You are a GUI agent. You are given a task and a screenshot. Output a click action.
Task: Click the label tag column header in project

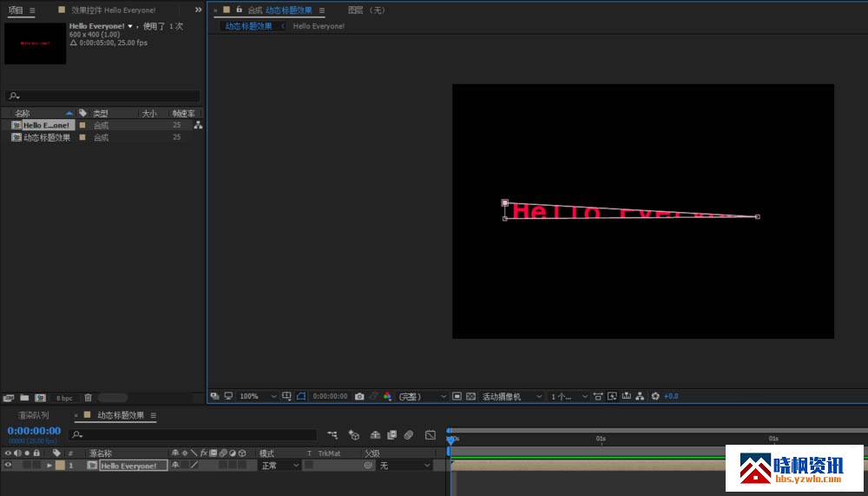[82, 113]
